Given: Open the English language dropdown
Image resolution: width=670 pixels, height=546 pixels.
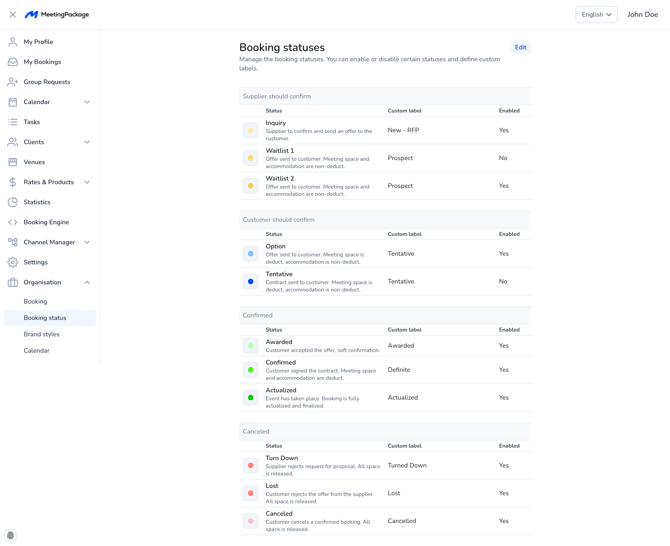Looking at the screenshot, I should pos(596,15).
